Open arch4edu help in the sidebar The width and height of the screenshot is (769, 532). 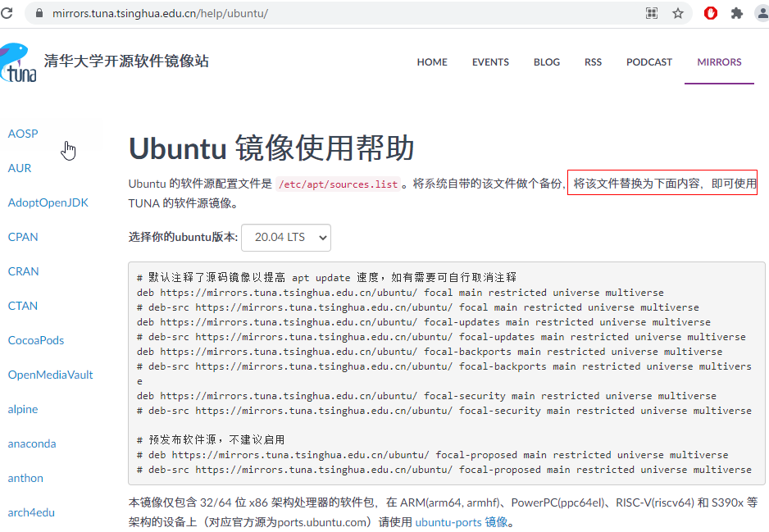(31, 512)
